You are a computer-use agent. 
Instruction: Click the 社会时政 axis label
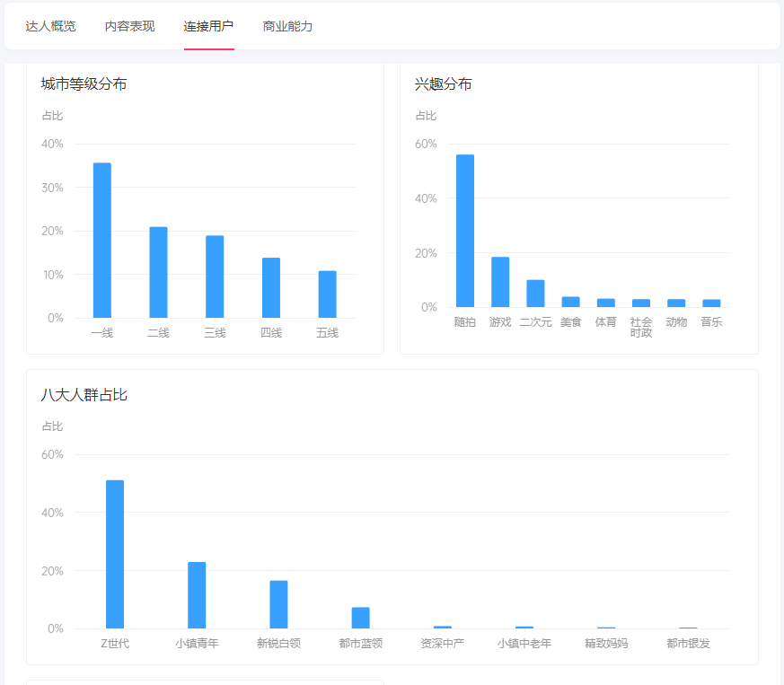641,327
